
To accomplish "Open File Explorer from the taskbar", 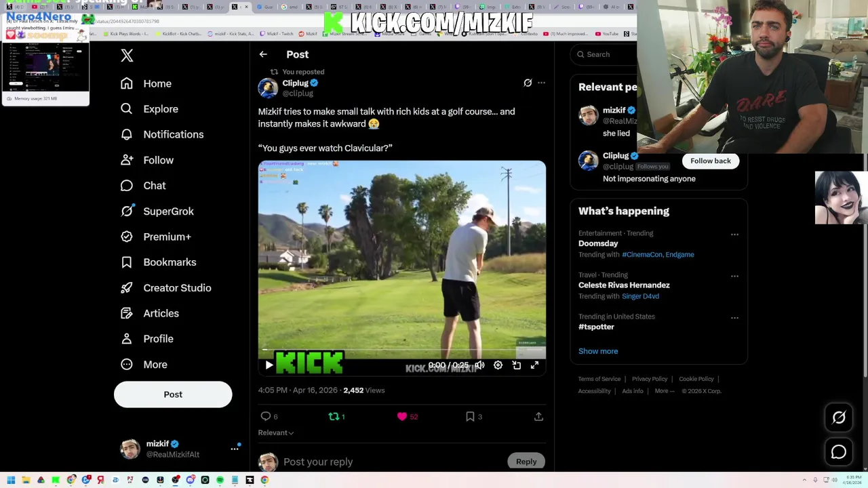I will click(26, 480).
